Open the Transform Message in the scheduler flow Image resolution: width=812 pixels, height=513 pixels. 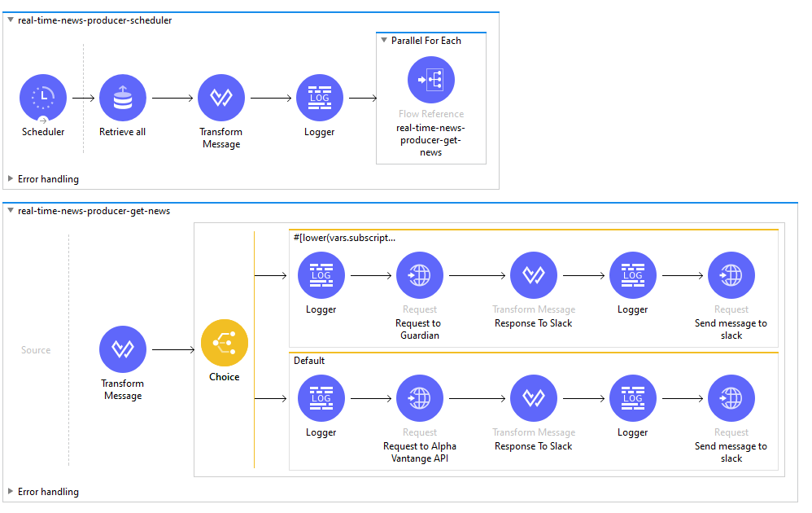click(220, 97)
